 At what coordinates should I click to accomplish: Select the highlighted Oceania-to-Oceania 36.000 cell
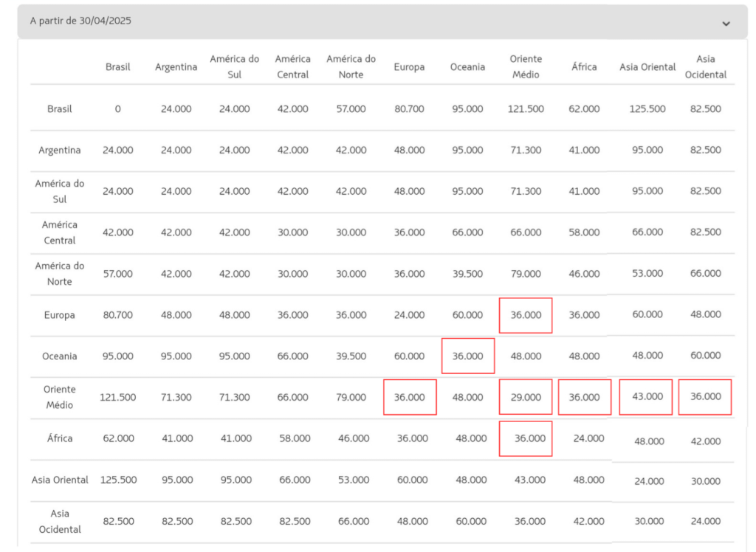pyautogui.click(x=467, y=356)
